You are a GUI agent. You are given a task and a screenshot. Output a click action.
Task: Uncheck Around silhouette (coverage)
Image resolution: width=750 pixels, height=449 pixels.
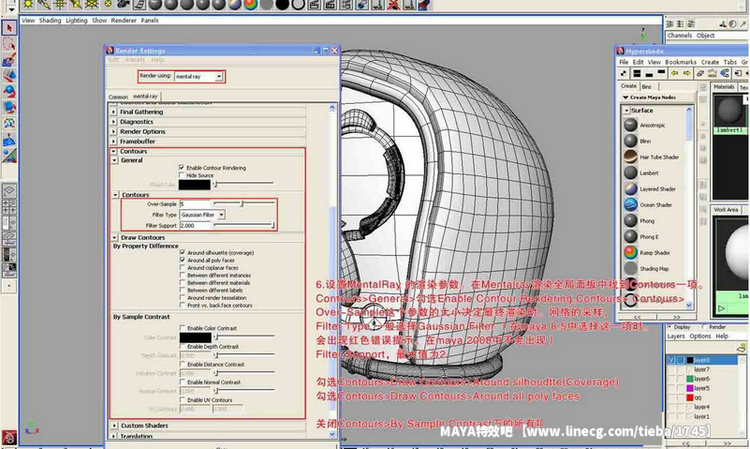[x=182, y=252]
